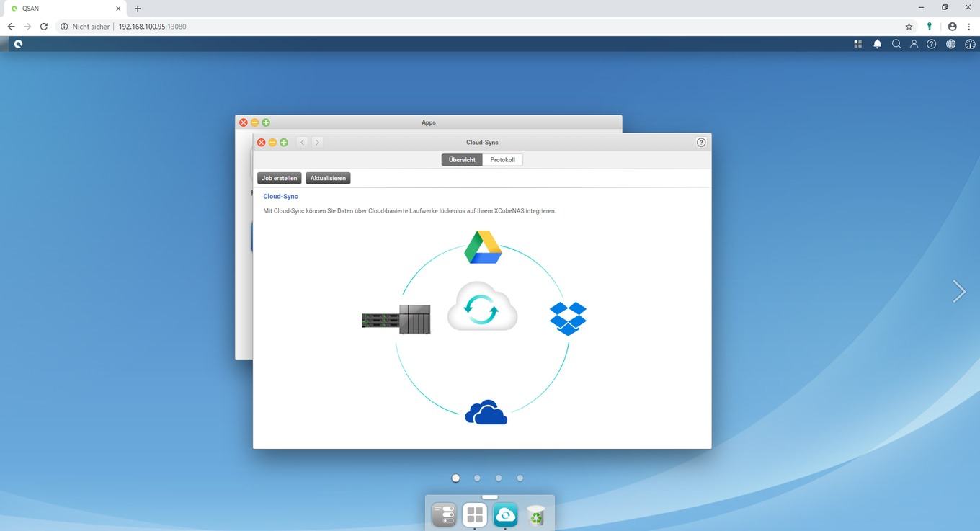Click the Nicht sicher security indicator
Screen dimensions: 980x531
pos(85,26)
